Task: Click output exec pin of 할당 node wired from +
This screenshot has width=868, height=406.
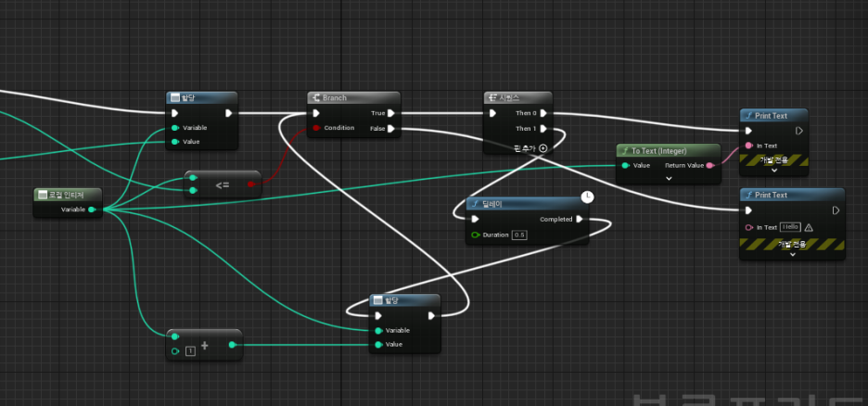Action: (x=432, y=316)
